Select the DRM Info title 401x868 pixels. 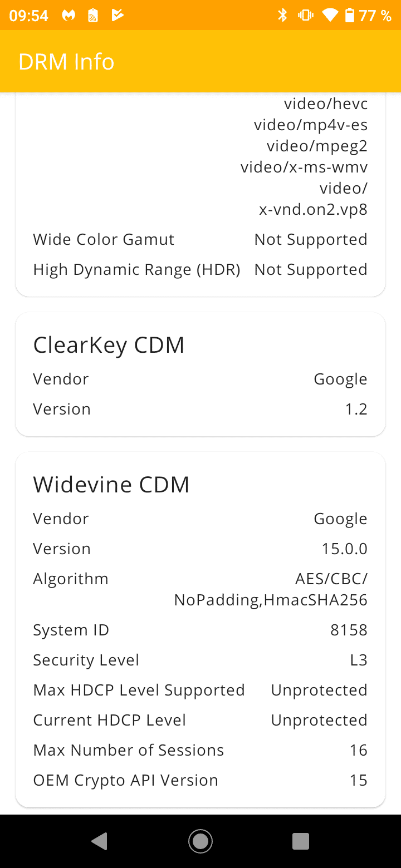[66, 62]
